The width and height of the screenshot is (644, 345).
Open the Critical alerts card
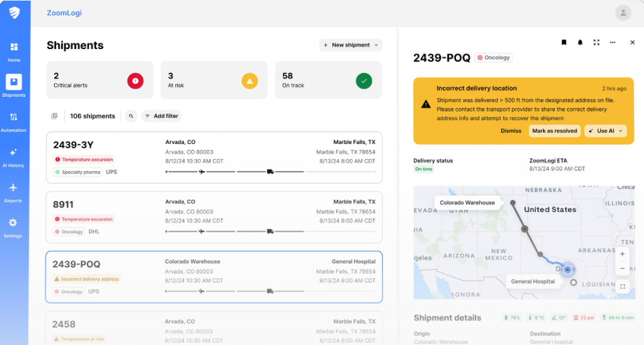tap(100, 80)
